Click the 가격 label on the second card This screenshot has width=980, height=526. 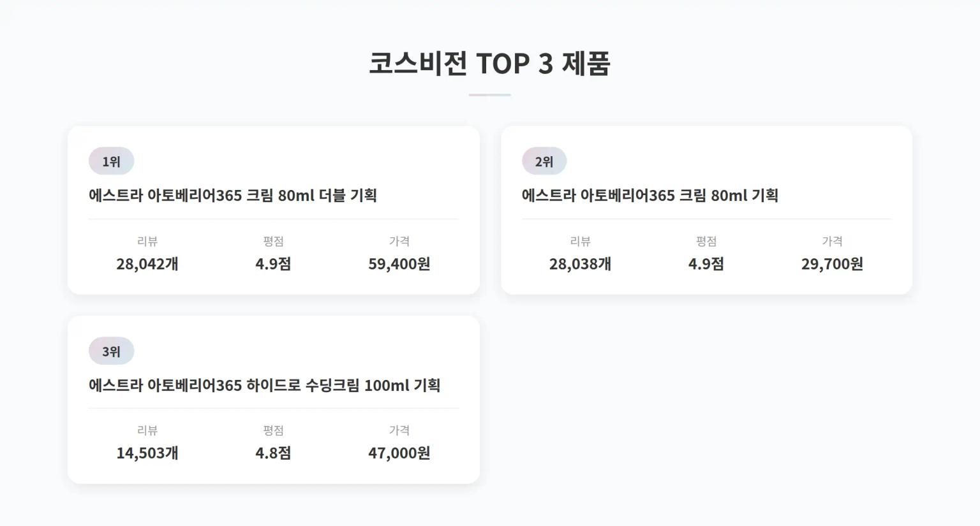point(831,241)
